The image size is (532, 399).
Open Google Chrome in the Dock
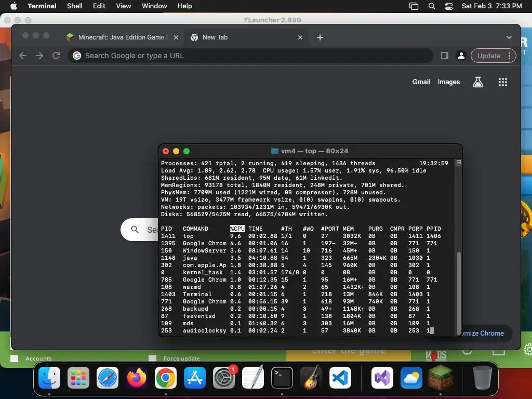tap(166, 378)
